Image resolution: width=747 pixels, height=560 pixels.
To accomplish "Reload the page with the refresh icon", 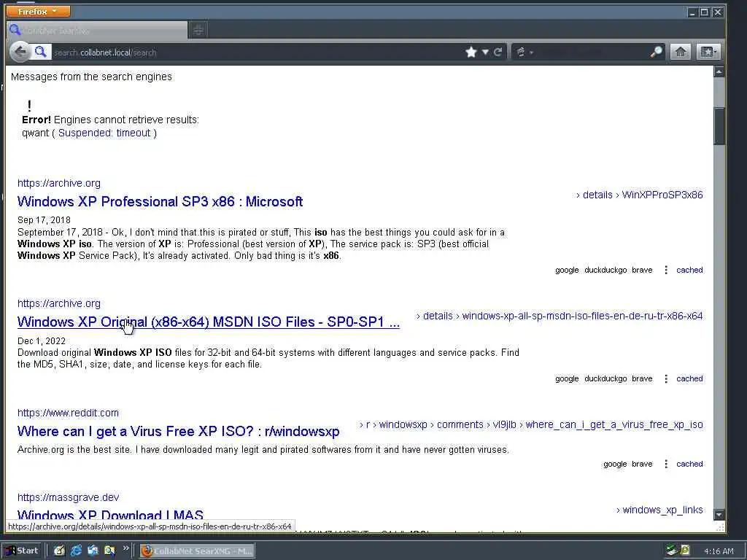I will 498,52.
